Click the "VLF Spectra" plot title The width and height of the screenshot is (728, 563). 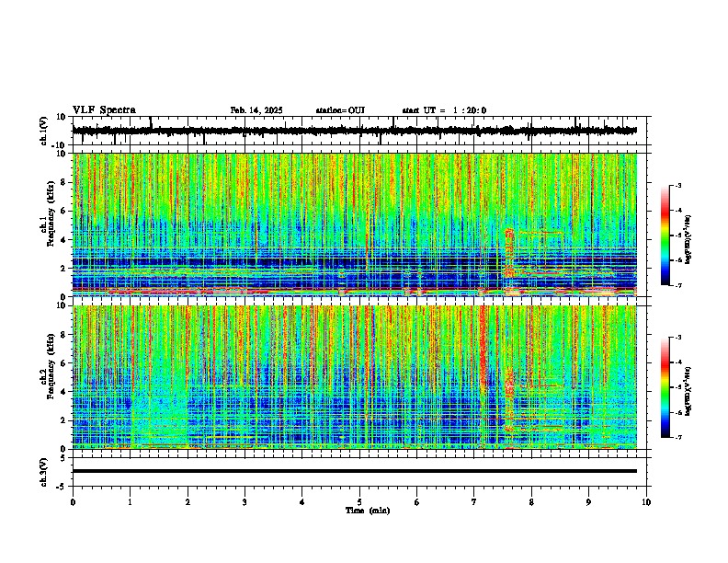click(x=104, y=110)
